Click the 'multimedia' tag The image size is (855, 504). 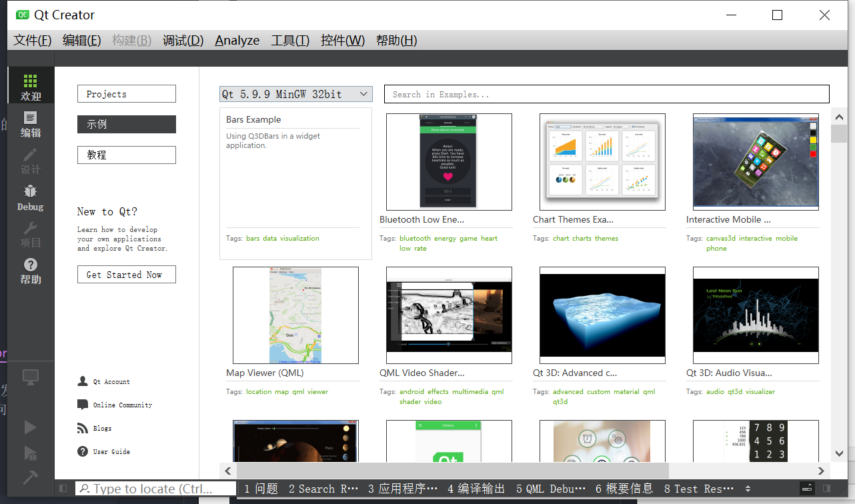(470, 391)
